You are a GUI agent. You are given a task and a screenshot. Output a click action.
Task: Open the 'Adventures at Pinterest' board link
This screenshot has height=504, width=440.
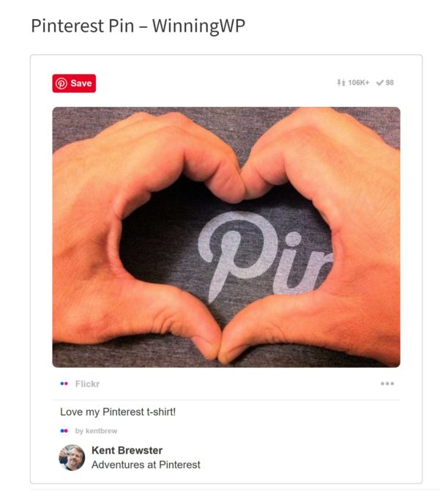(x=146, y=464)
